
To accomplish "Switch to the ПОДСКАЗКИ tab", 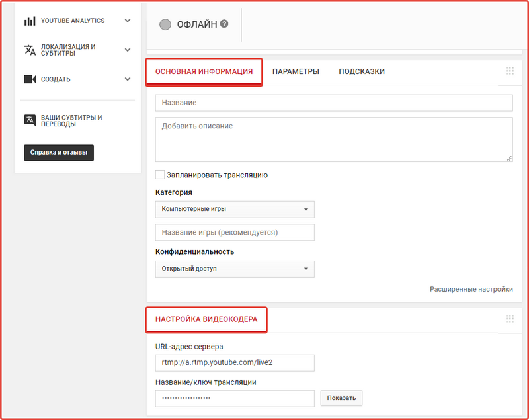I will (x=362, y=71).
